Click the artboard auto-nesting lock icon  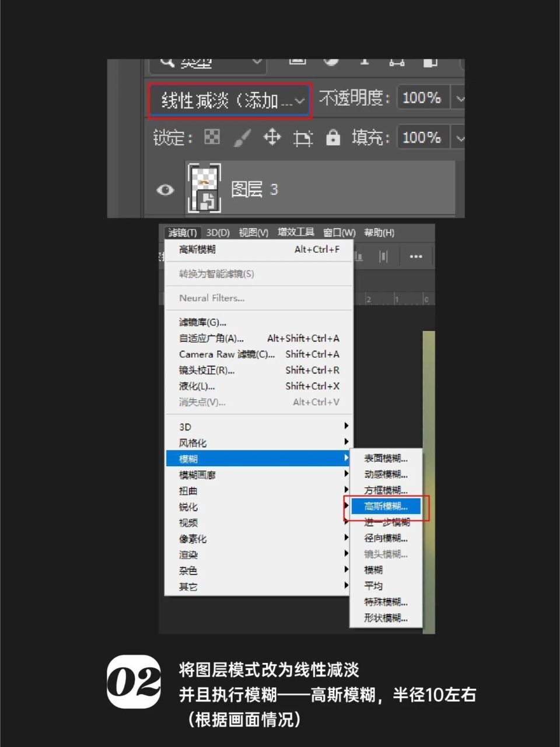pyautogui.click(x=302, y=138)
